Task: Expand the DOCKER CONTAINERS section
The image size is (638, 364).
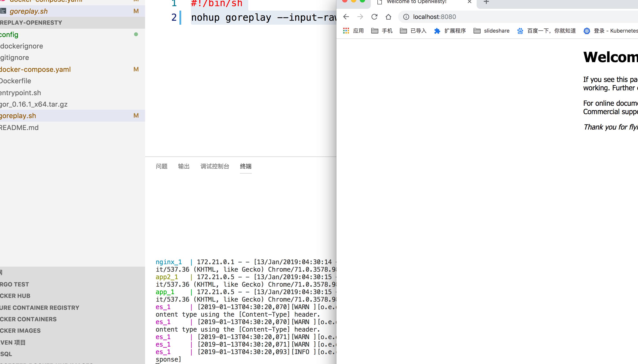Action: click(28, 319)
